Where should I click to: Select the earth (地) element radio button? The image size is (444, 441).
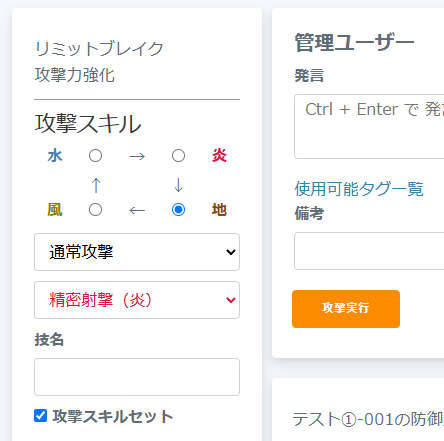pyautogui.click(x=178, y=210)
